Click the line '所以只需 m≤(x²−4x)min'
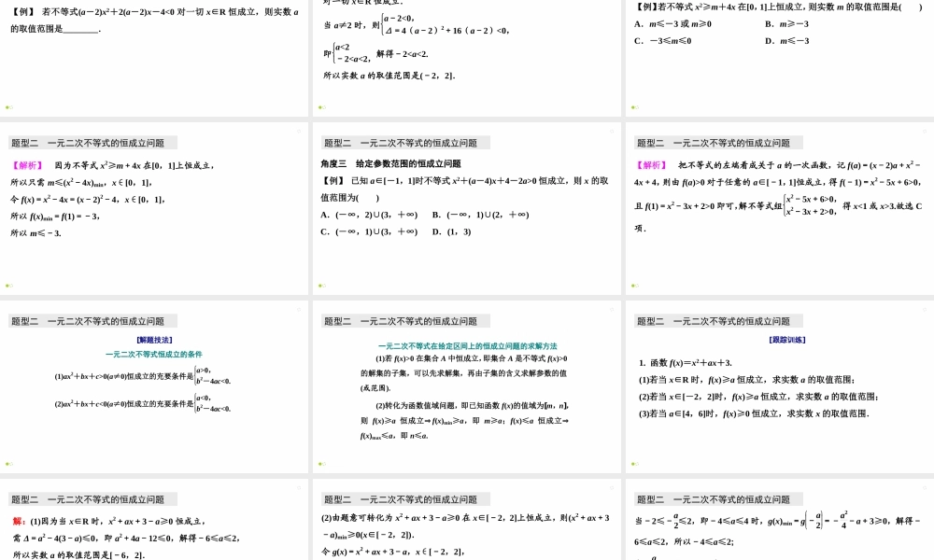This screenshot has width=934, height=560. pos(81,182)
